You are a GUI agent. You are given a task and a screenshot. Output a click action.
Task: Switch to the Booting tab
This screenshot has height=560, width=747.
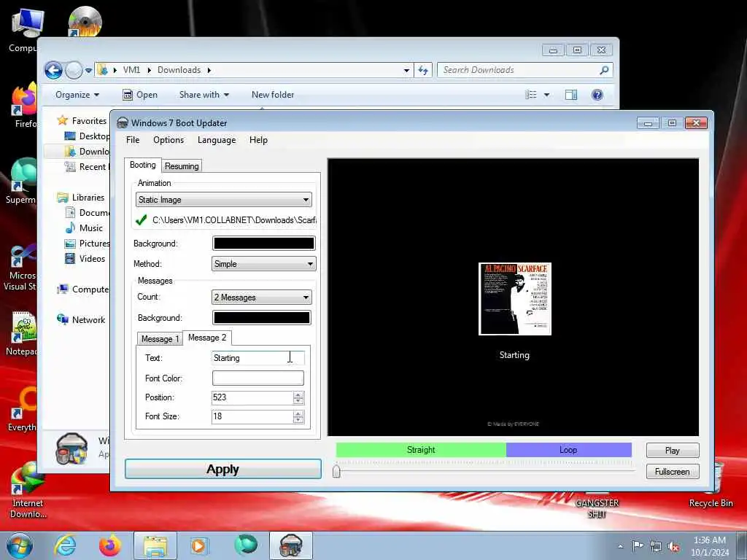coord(142,165)
